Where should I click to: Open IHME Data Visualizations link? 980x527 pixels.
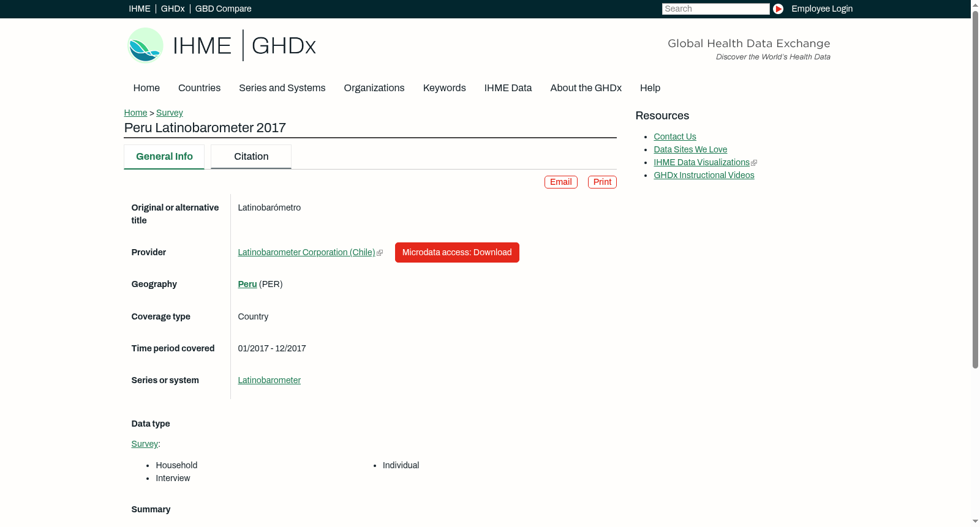click(701, 162)
